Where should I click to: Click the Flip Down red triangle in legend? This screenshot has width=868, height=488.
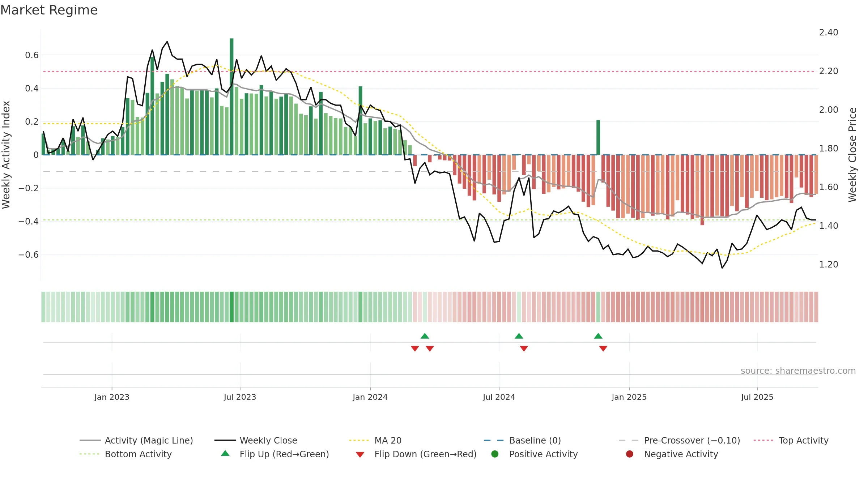point(360,454)
